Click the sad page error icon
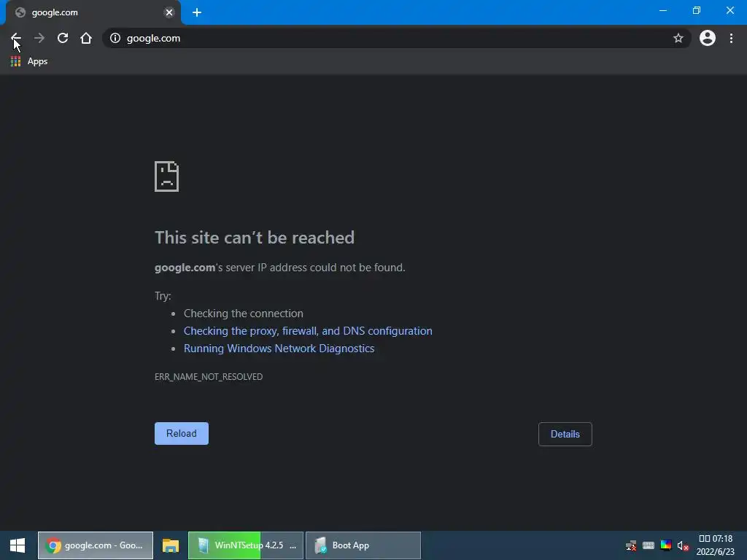 click(167, 176)
